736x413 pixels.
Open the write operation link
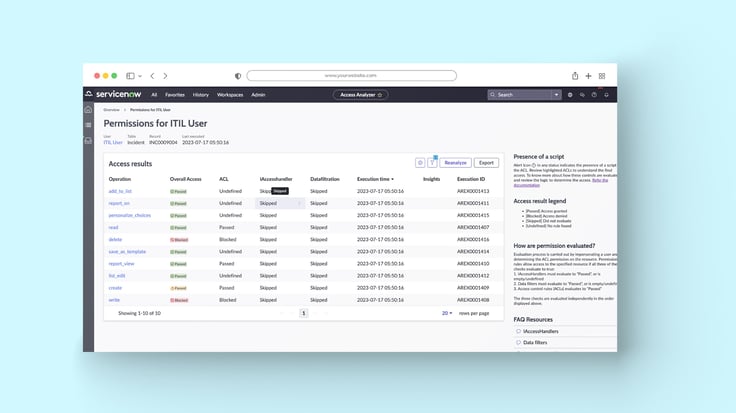coord(114,300)
